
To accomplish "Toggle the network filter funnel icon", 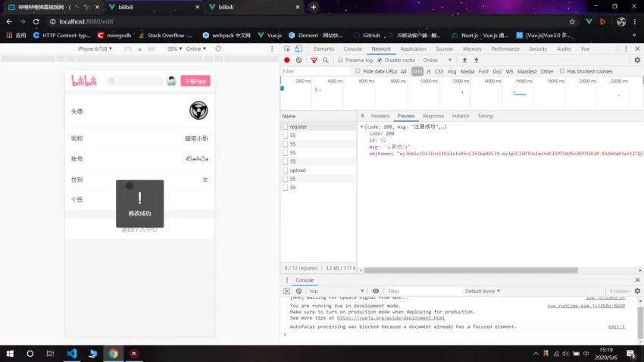I will click(x=314, y=61).
